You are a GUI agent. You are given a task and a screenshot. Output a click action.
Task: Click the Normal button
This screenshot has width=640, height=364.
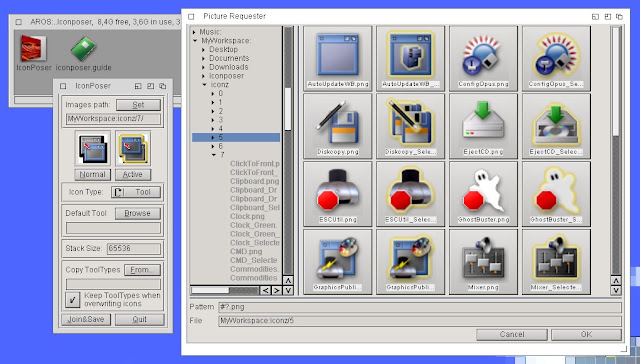[x=93, y=174]
